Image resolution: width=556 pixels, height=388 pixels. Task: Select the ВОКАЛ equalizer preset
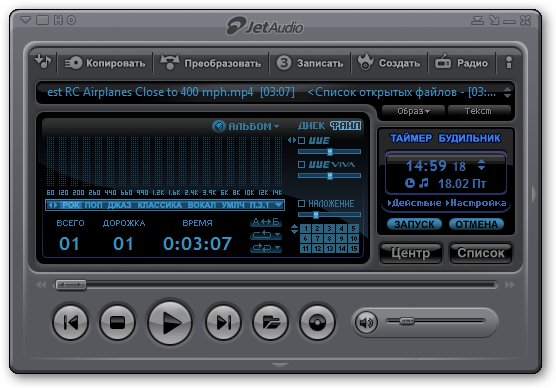click(202, 205)
